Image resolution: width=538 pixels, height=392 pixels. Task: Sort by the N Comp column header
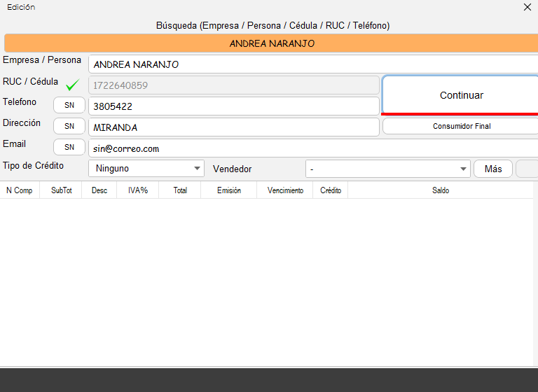coord(20,190)
